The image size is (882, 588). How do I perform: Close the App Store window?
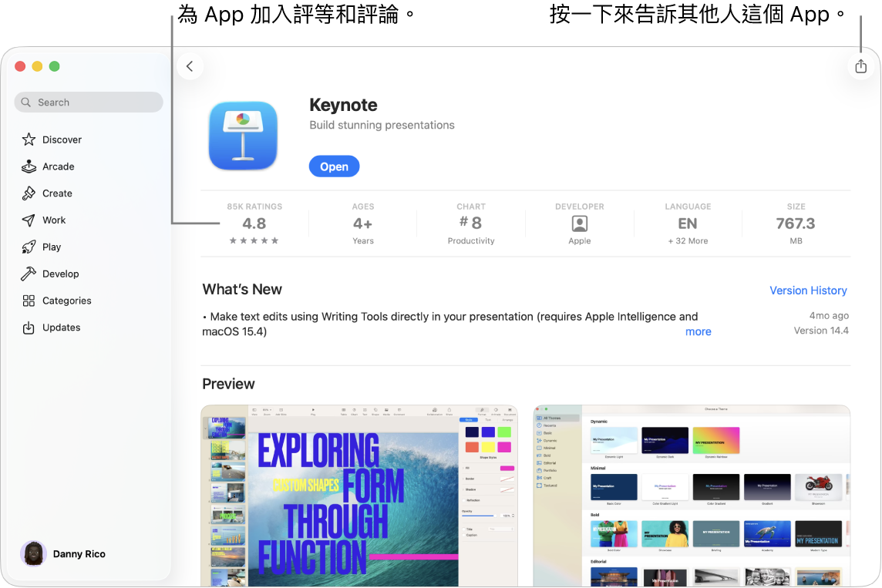coord(20,66)
